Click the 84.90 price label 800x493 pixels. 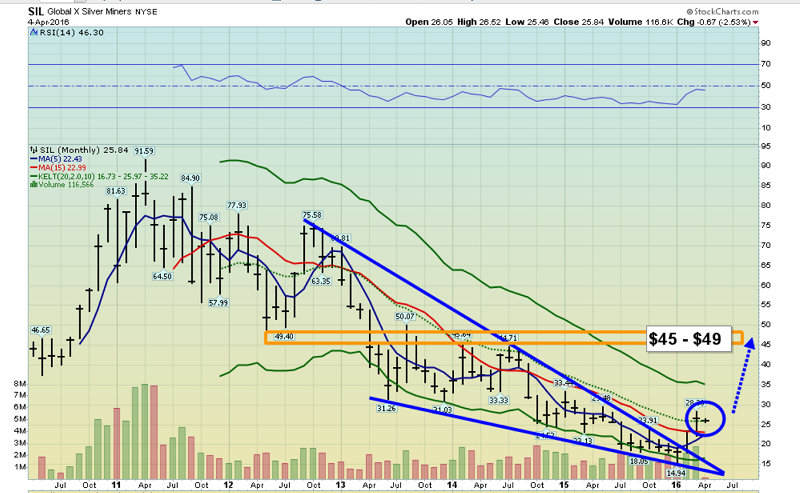click(190, 178)
